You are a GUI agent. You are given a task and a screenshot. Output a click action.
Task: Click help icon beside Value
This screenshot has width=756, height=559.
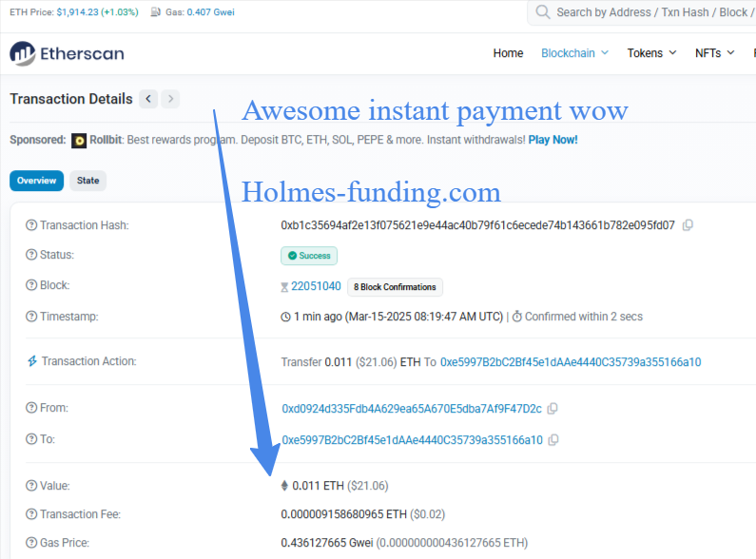31,485
